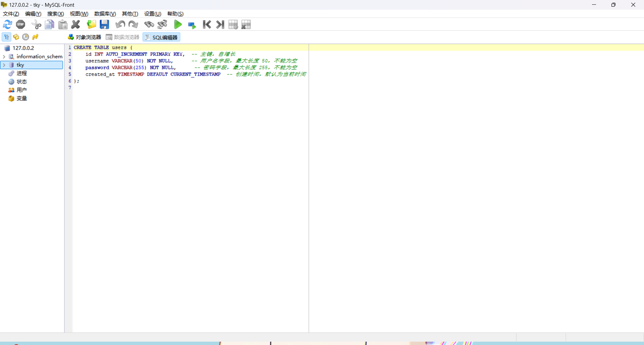This screenshot has height=345, width=644.
Task: Open the 数据库(V) menu
Action: click(x=105, y=14)
